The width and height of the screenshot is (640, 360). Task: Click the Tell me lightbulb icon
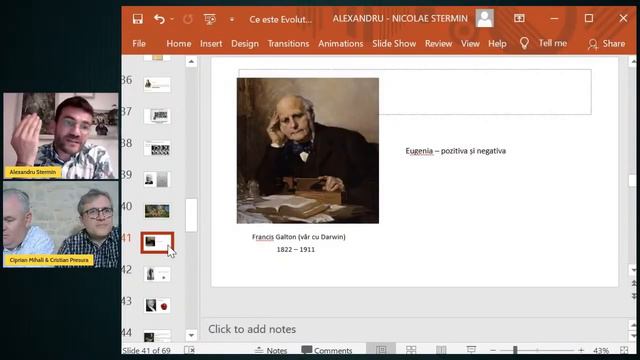[x=524, y=43]
